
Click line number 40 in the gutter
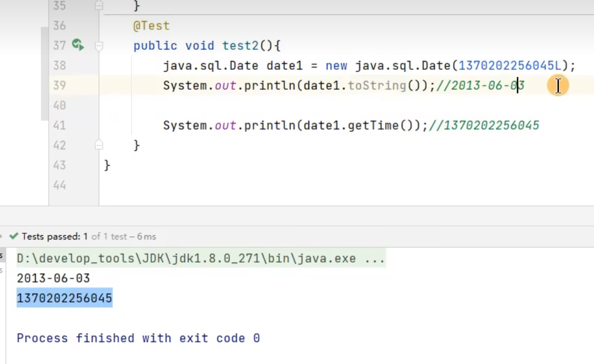[59, 105]
